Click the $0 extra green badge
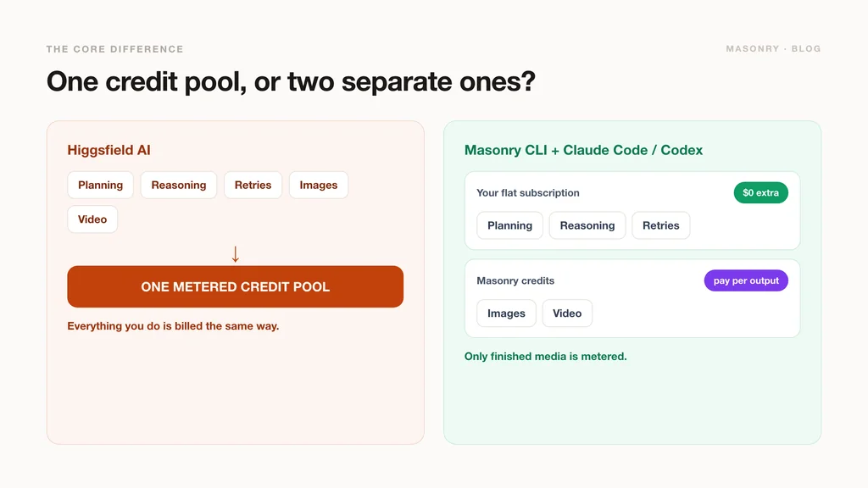The image size is (868, 488). 760,192
